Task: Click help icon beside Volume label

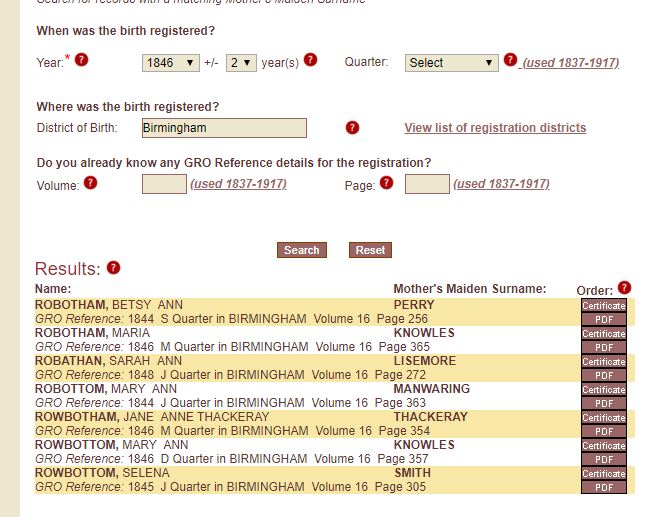Action: pos(90,182)
